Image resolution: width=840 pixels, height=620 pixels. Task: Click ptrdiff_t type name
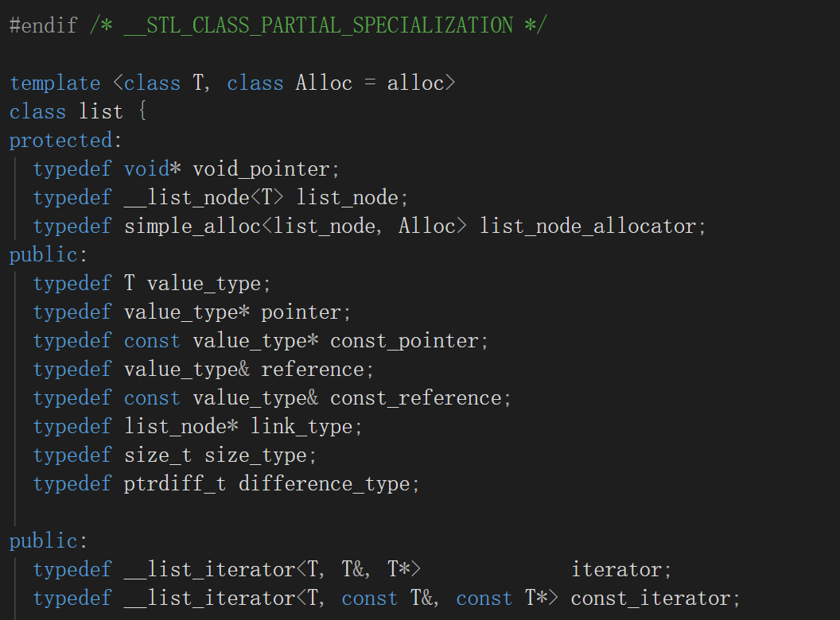pos(175,484)
